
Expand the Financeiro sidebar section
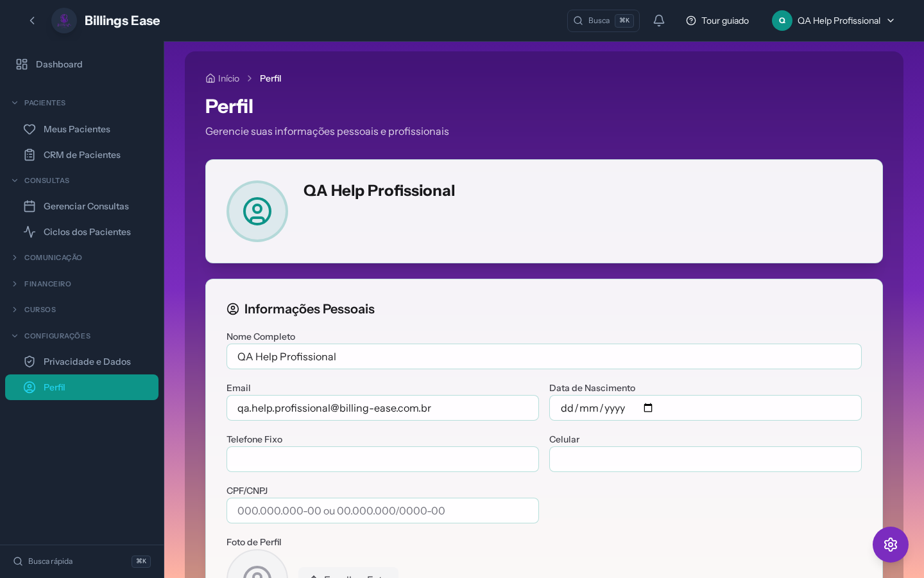[47, 284]
